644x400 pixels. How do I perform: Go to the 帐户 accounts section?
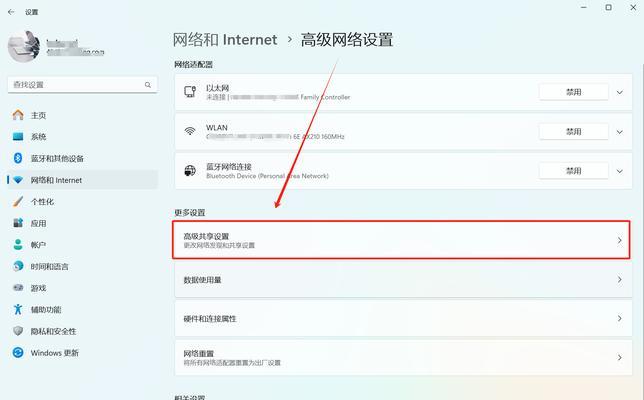[x=38, y=245]
